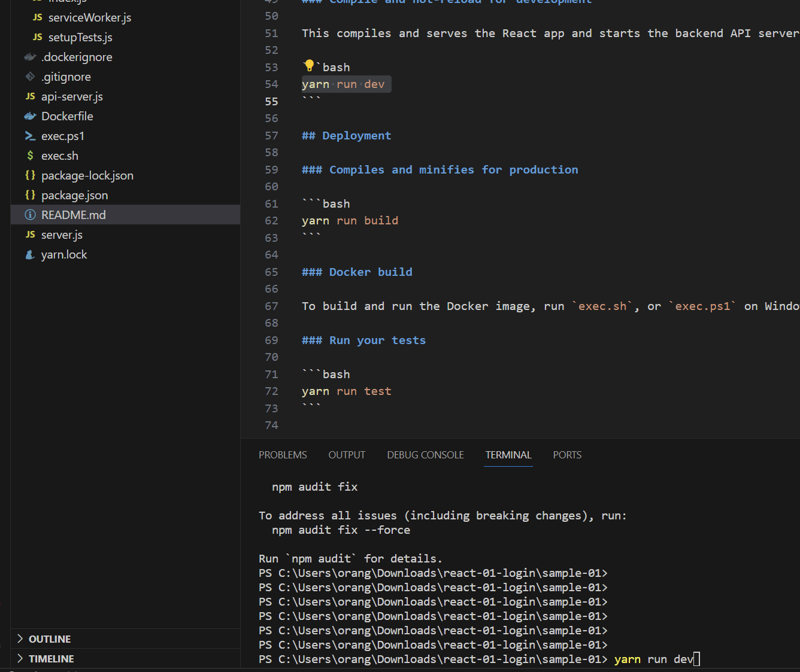This screenshot has height=672, width=800.
Task: Click the package-lock.json braces icon
Action: click(31, 175)
